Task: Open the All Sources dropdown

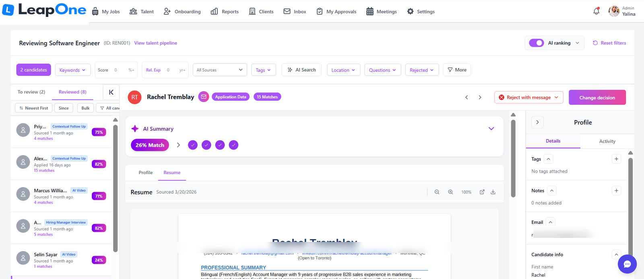Action: (x=220, y=70)
